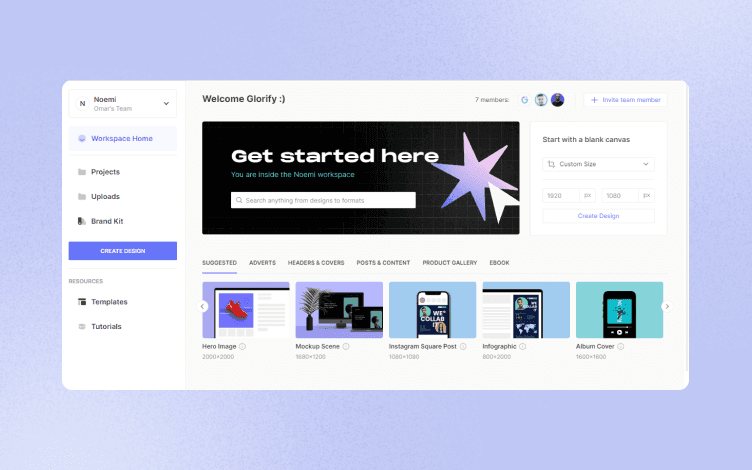This screenshot has width=752, height=470.
Task: Click the N workspace avatar icon
Action: [82, 103]
